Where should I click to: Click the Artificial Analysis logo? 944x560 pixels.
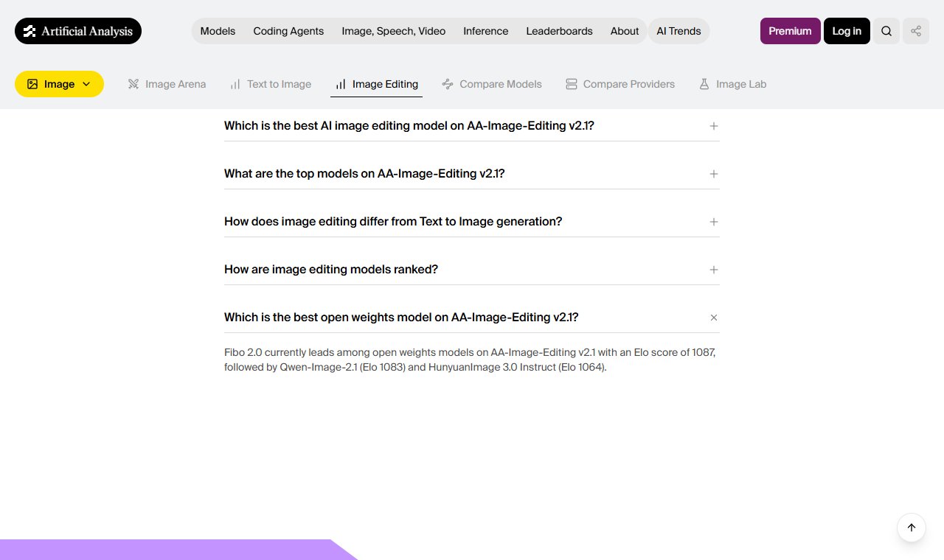(78, 31)
